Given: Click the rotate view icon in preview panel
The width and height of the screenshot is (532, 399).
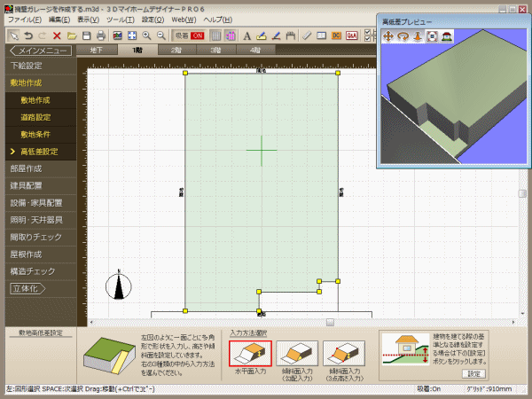Looking at the screenshot, I should point(403,36).
